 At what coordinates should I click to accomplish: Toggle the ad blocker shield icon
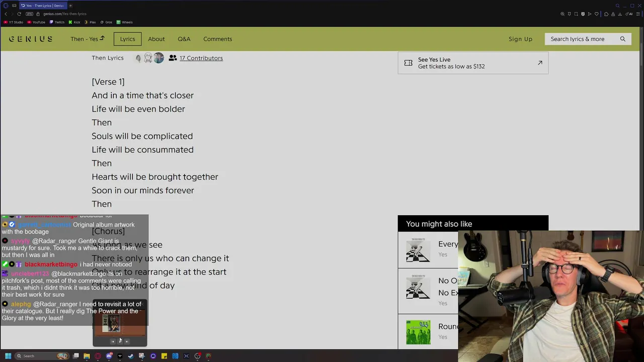click(x=583, y=14)
